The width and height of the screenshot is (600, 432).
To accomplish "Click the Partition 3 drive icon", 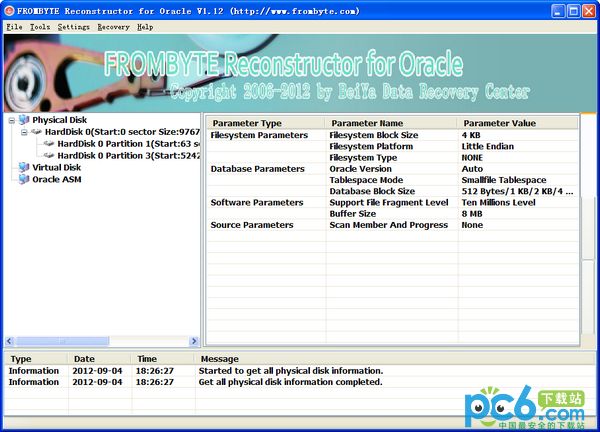I will (x=49, y=156).
